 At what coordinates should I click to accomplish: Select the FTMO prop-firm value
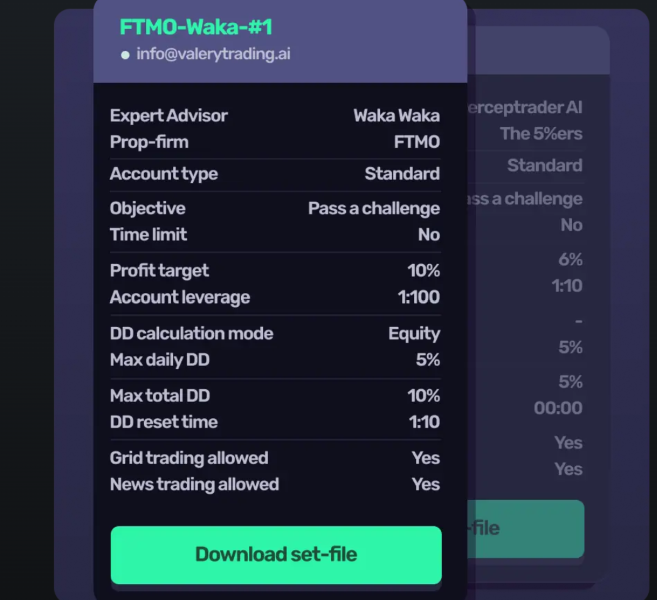[416, 142]
